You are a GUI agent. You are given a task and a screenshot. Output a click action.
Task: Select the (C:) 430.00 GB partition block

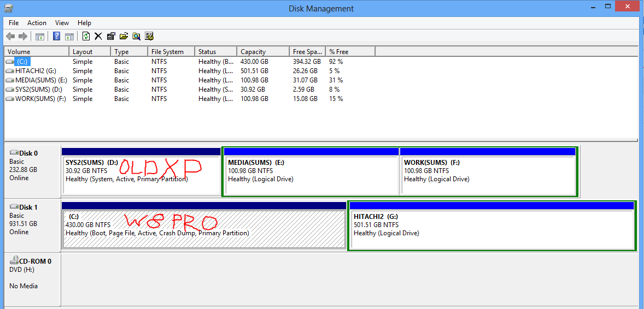click(204, 228)
